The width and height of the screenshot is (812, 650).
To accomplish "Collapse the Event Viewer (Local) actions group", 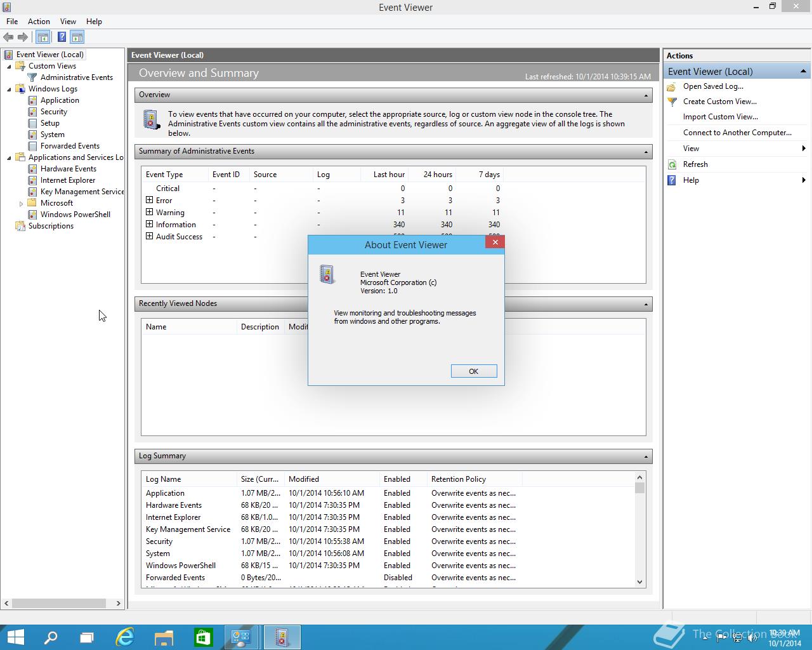I will click(803, 71).
